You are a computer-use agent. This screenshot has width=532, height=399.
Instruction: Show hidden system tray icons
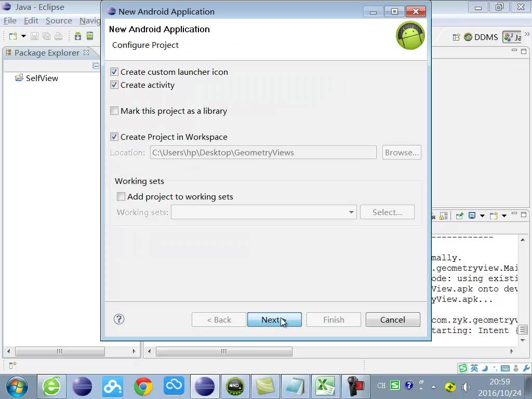(x=434, y=387)
